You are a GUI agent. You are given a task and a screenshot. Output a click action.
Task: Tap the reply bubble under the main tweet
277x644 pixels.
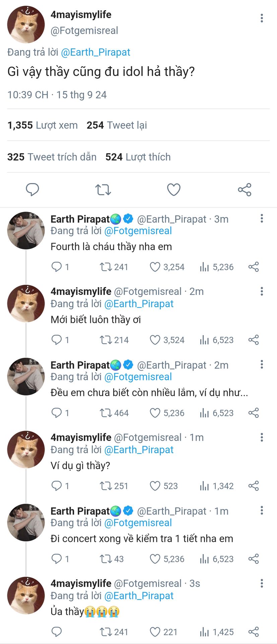pyautogui.click(x=32, y=190)
